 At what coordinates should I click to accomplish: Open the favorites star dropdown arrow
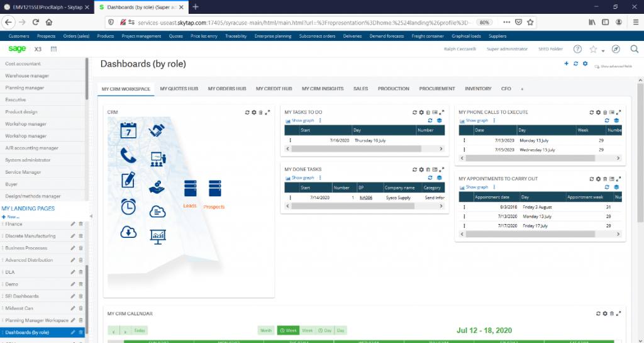(603, 51)
